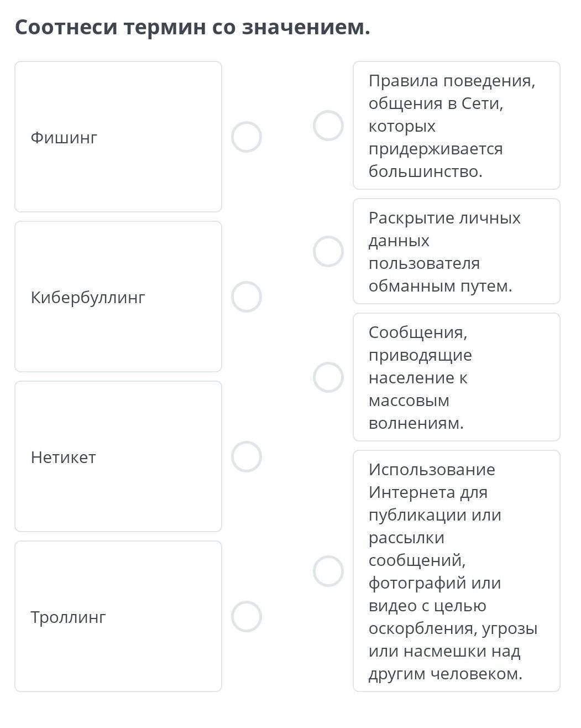Click the words 'оскорбления, угрозы' in the last definition
Image resolution: width=581 pixels, height=728 pixels.
[453, 628]
